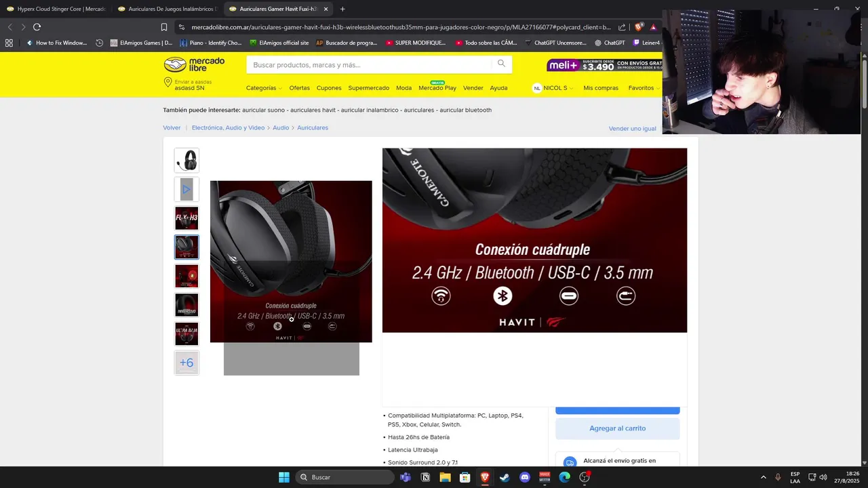Open Notion from the taskbar
868x488 pixels.
tap(425, 477)
